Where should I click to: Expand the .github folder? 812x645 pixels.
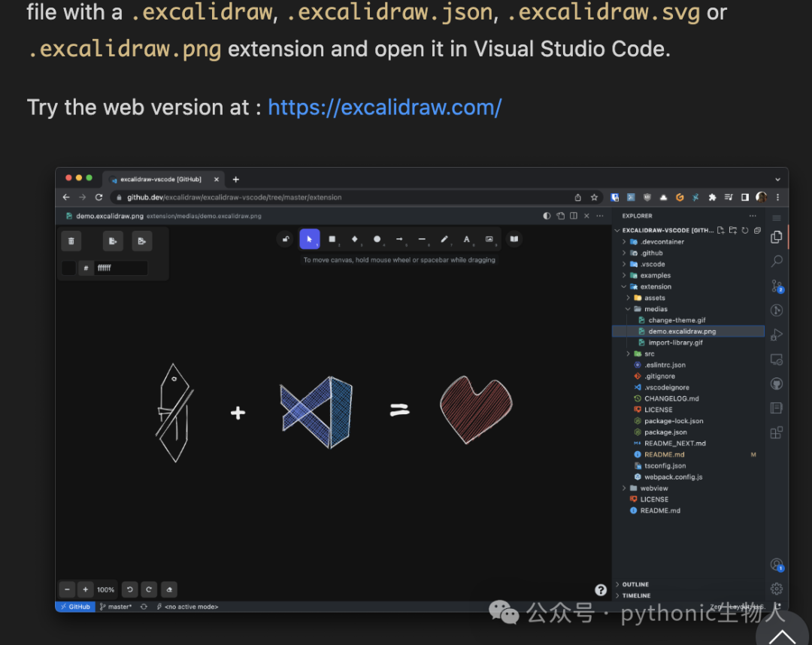tap(689, 253)
